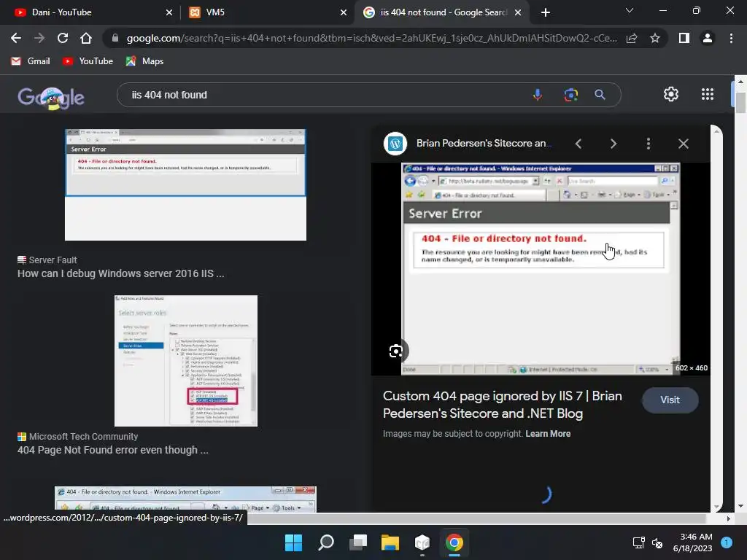Open the Google apps grid
The width and height of the screenshot is (747, 560).
pyautogui.click(x=708, y=94)
